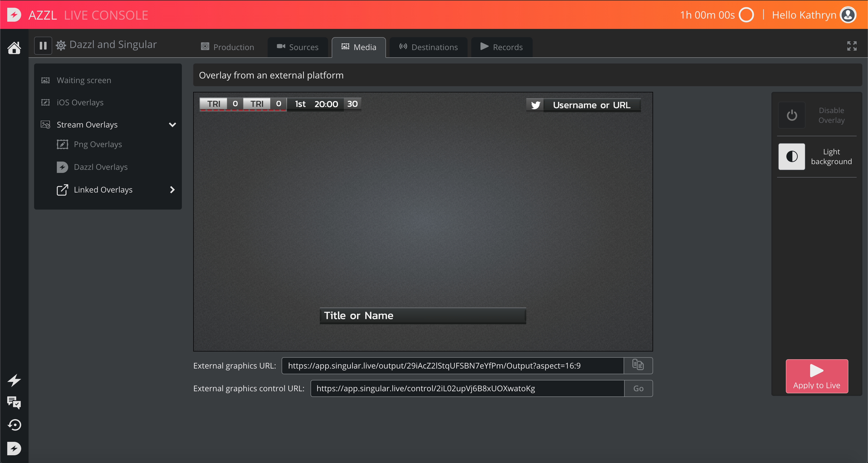Click the Png Overlays pencil icon
The image size is (868, 463).
coord(62,145)
